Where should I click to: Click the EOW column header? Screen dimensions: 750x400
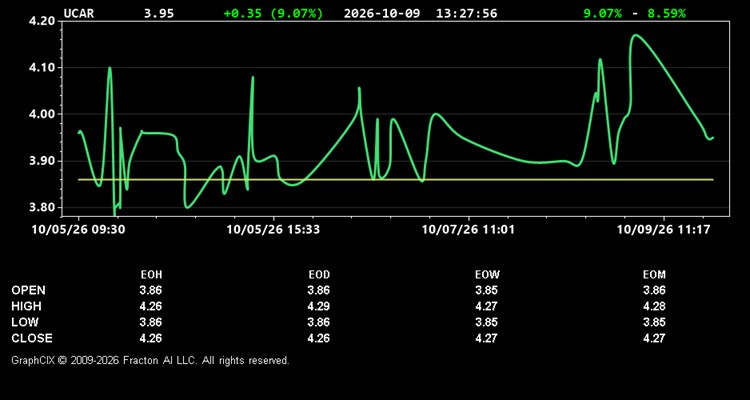coord(487,275)
